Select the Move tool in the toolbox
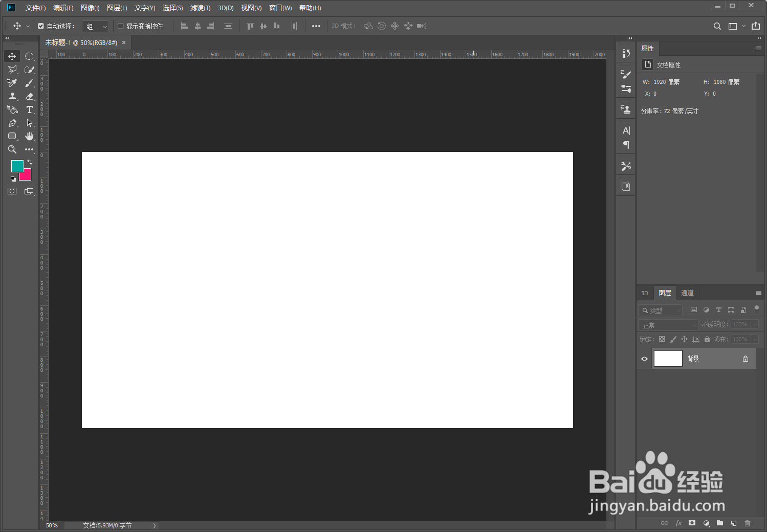 click(12, 56)
